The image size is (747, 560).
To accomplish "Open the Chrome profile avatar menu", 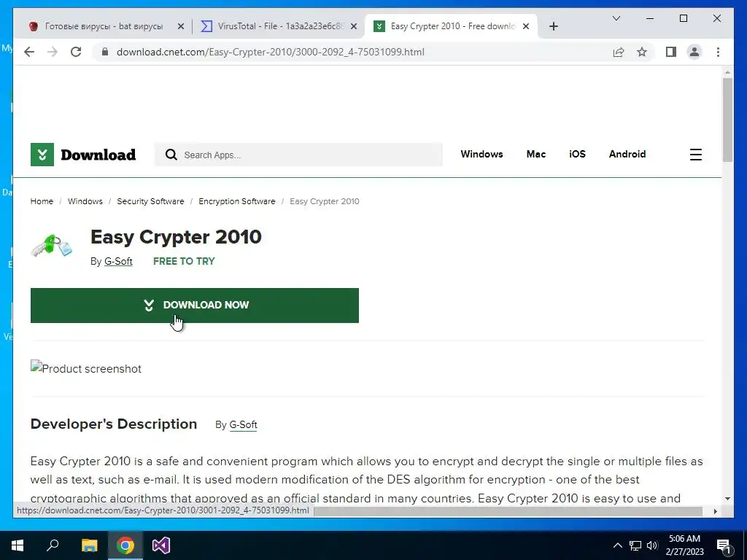I will 694,52.
